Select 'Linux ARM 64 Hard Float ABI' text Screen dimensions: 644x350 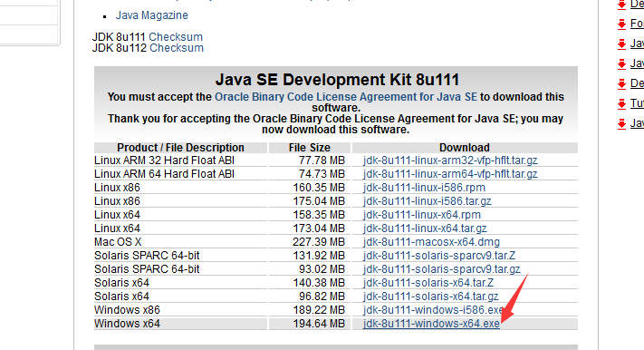click(164, 174)
